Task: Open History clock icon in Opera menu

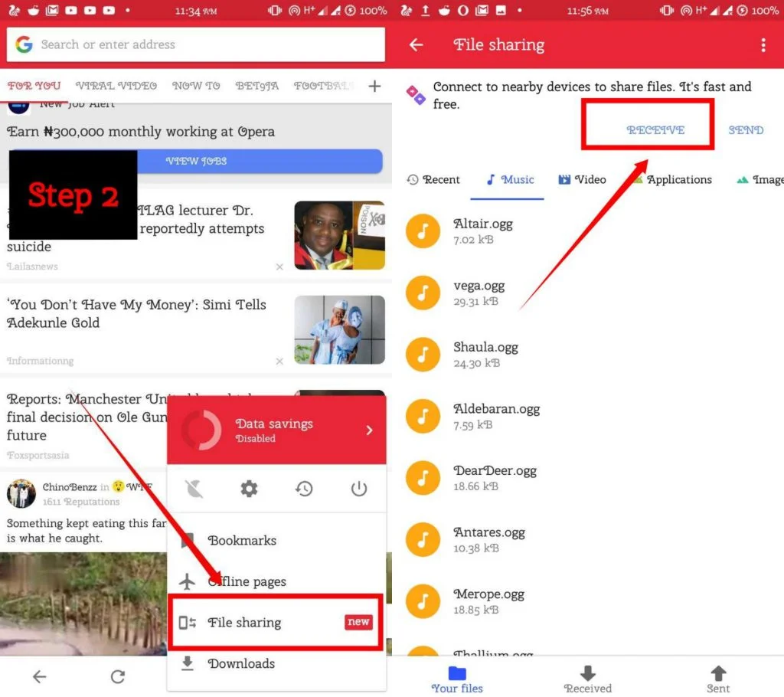Action: (x=304, y=489)
